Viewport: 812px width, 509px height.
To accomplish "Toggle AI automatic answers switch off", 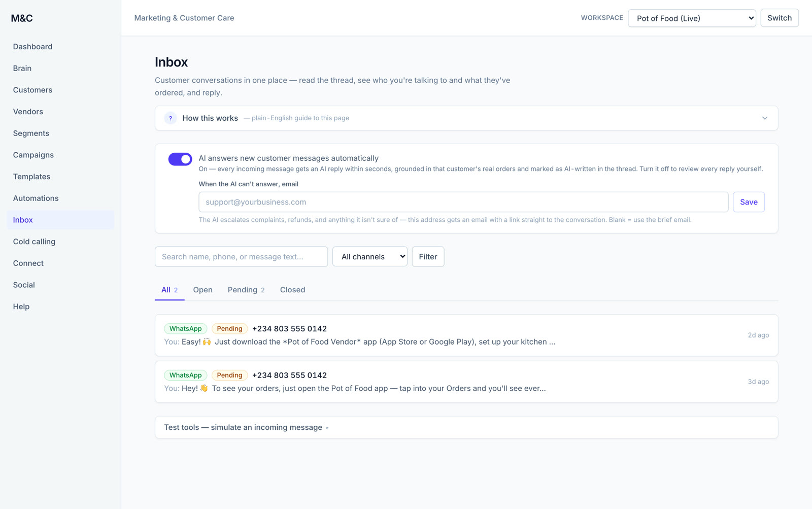I will (180, 159).
